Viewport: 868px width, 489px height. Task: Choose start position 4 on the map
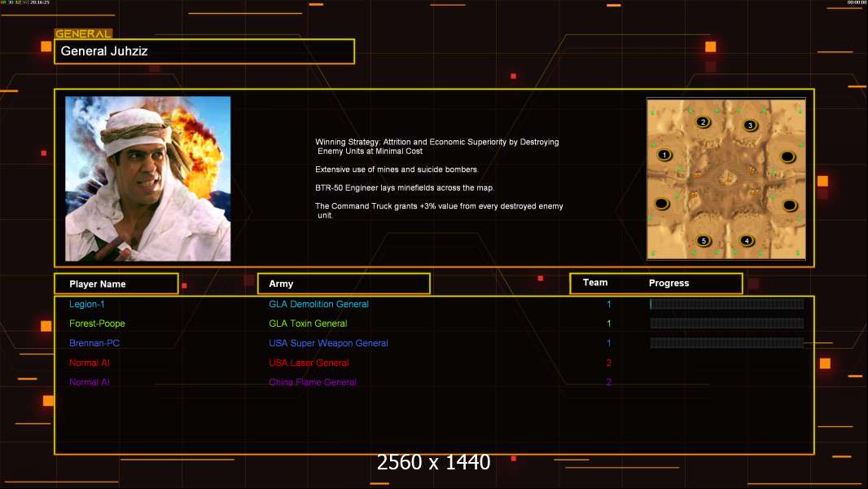pos(747,240)
